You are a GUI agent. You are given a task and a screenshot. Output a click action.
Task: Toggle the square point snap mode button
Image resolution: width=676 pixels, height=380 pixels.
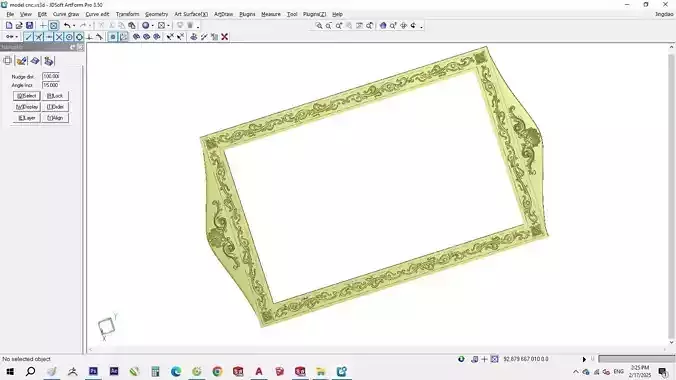pyautogui.click(x=113, y=37)
